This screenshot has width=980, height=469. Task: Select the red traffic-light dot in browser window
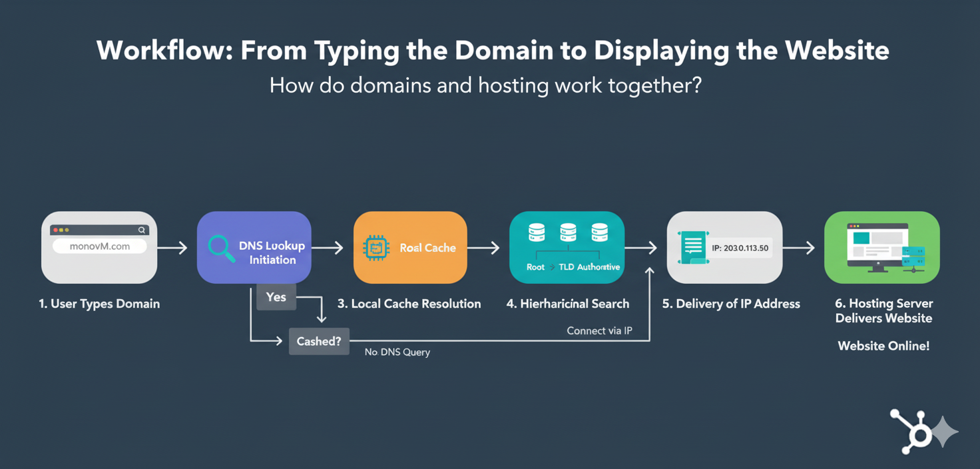pyautogui.click(x=56, y=230)
